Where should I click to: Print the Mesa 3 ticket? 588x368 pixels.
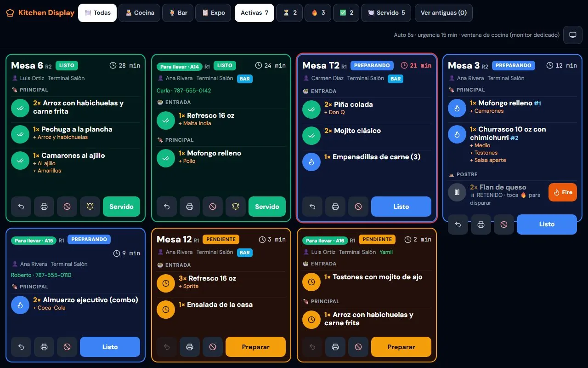pyautogui.click(x=481, y=224)
